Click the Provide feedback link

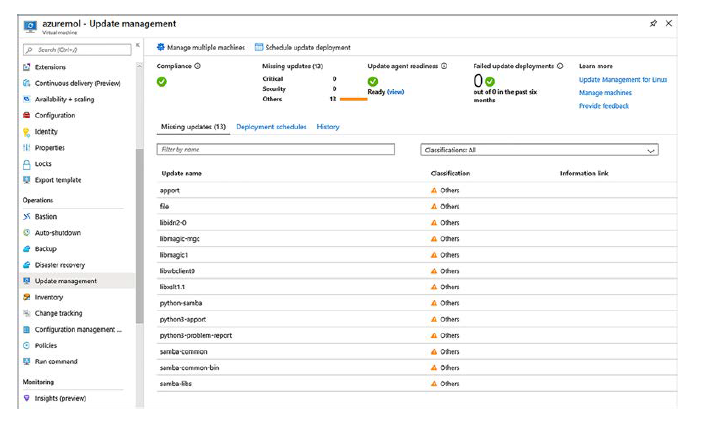click(x=604, y=105)
